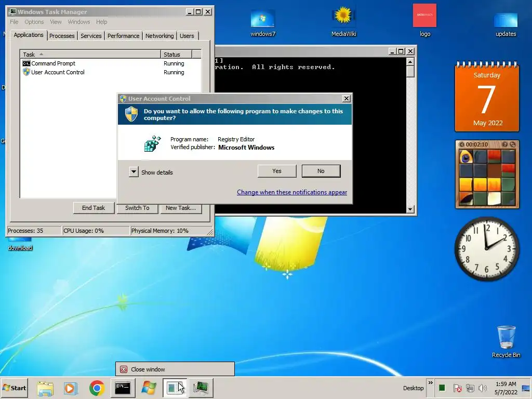Open the Help menu in Task Manager
532x399 pixels.
[x=101, y=22]
